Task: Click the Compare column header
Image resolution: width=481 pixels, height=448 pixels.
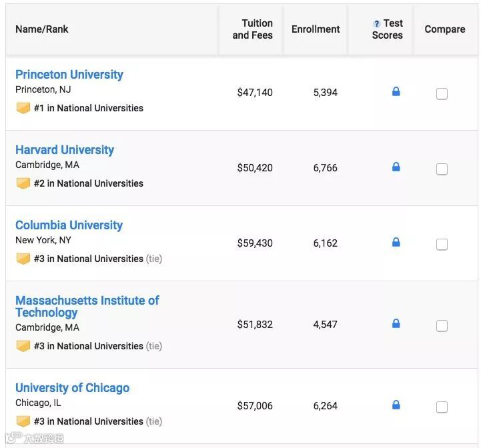Action: pos(445,29)
